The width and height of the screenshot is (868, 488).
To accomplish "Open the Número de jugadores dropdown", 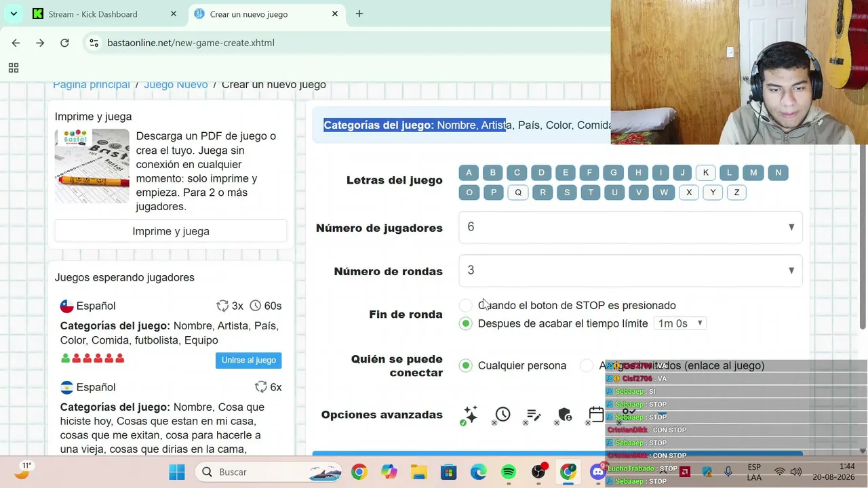I will click(631, 227).
